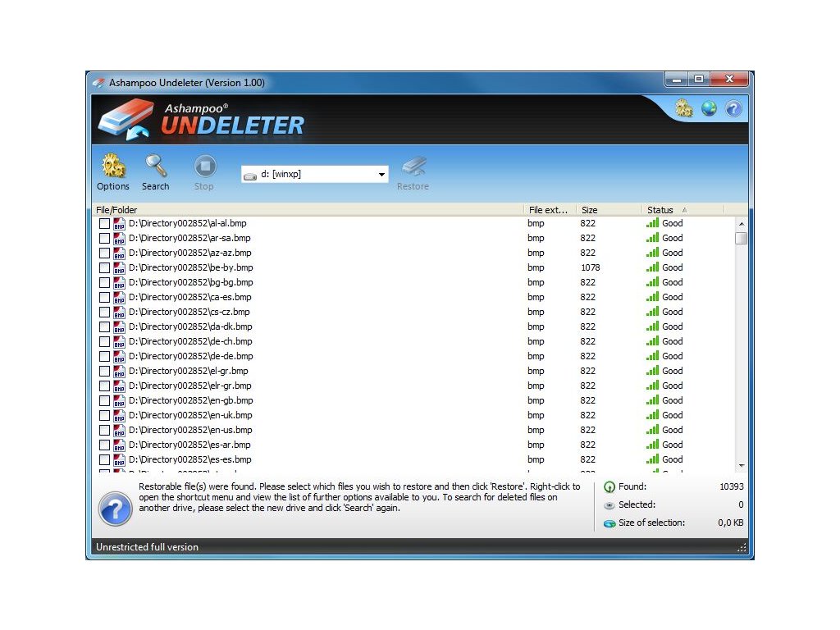Click the BMP file icon for be-by.bmp
The image size is (840, 630).
pyautogui.click(x=119, y=268)
